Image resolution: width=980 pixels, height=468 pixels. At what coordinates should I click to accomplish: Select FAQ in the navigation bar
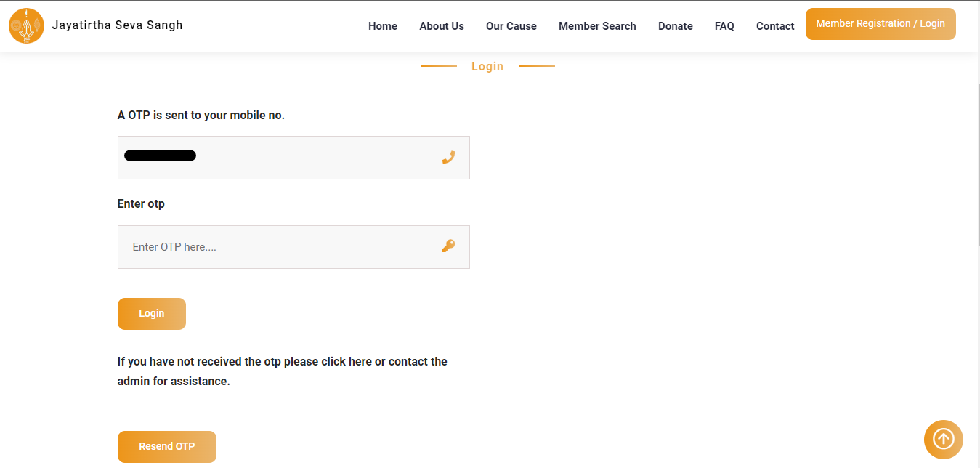tap(724, 26)
